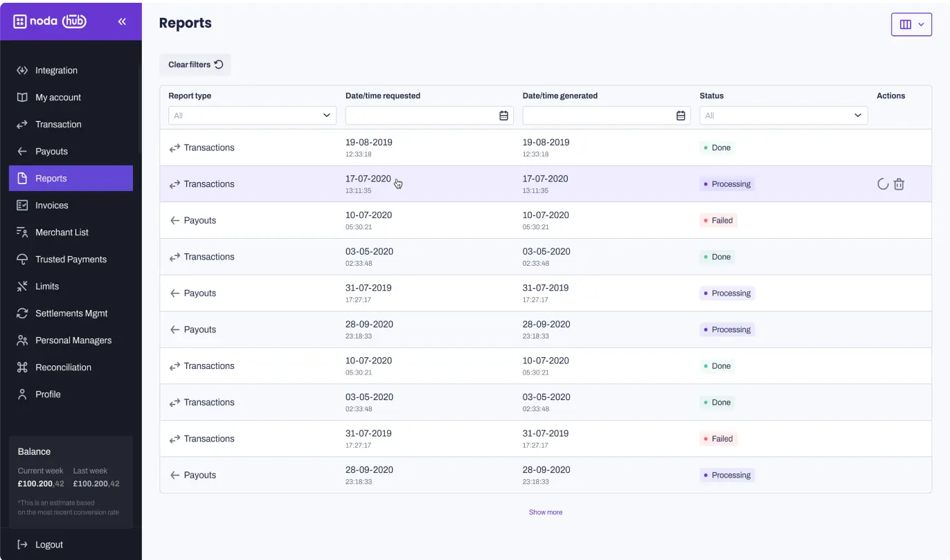Screen dimensions: 950x560
Task: Click the Last week balance amount
Action: 96,484
